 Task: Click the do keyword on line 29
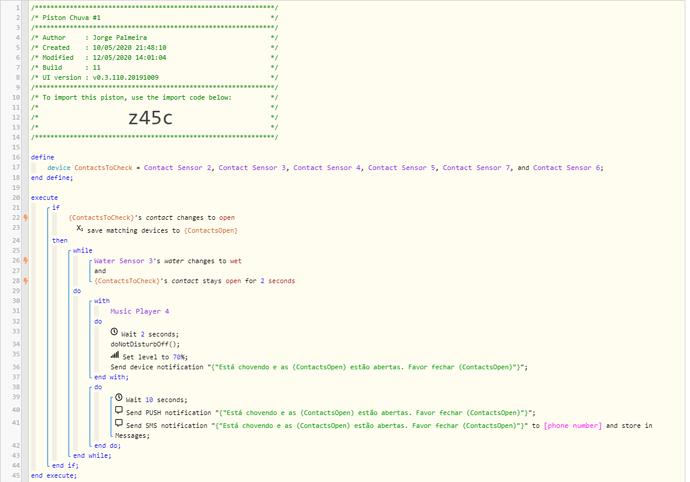77,291
